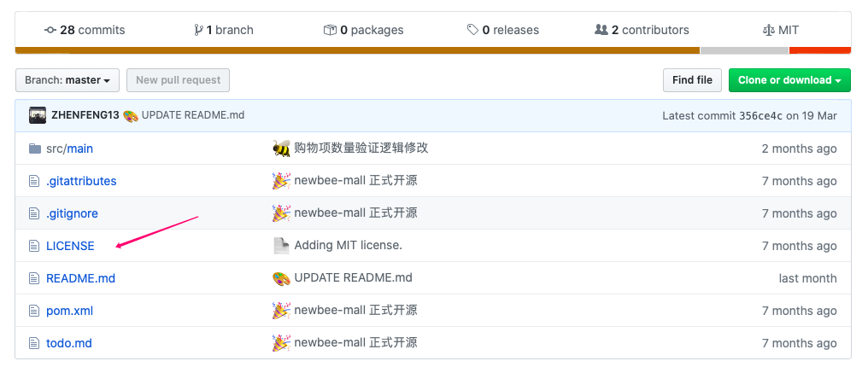Click the Find file button
The height and width of the screenshot is (367, 868).
pos(692,80)
